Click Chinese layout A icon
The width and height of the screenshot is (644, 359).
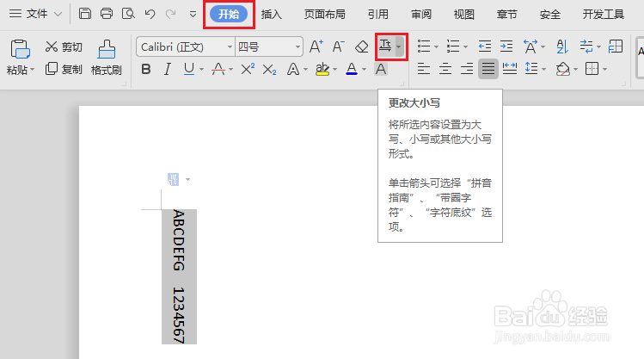tap(531, 46)
